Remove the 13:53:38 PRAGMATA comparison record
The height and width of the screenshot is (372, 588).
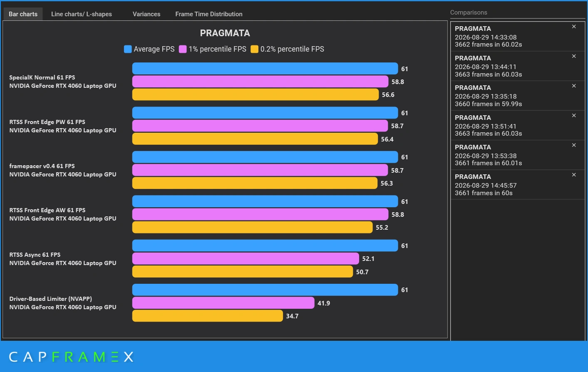coord(574,145)
